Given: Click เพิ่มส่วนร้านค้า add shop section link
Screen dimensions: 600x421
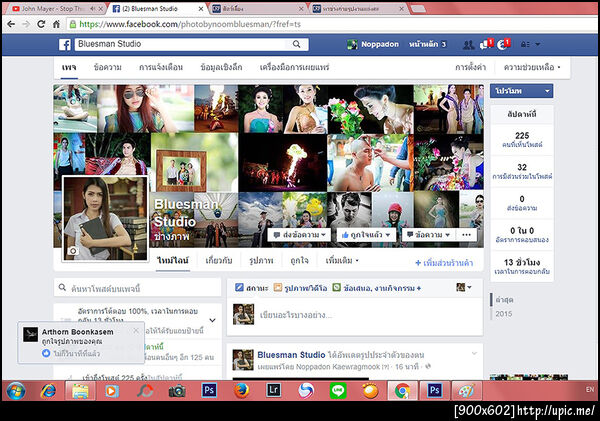Looking at the screenshot, I should click(x=444, y=263).
